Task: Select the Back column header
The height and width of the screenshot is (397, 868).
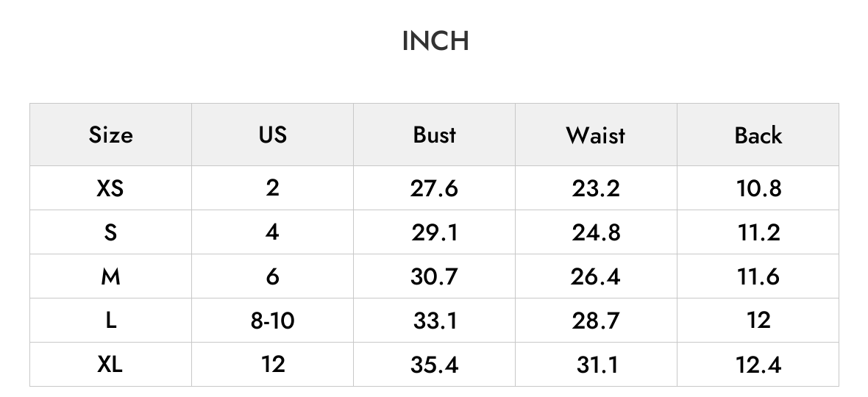Action: pos(758,135)
